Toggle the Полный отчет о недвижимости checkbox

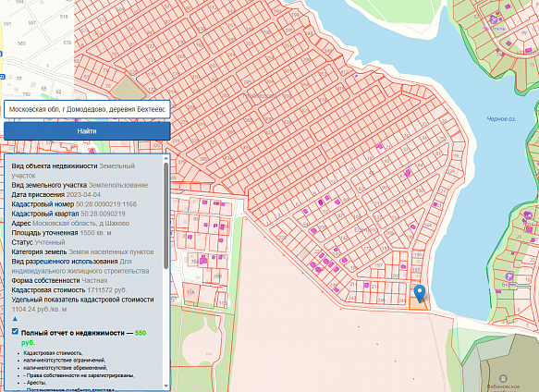click(15, 331)
